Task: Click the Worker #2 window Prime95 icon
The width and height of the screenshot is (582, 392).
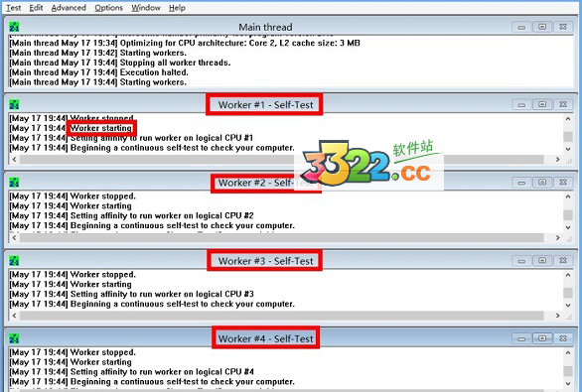Action: coord(14,183)
